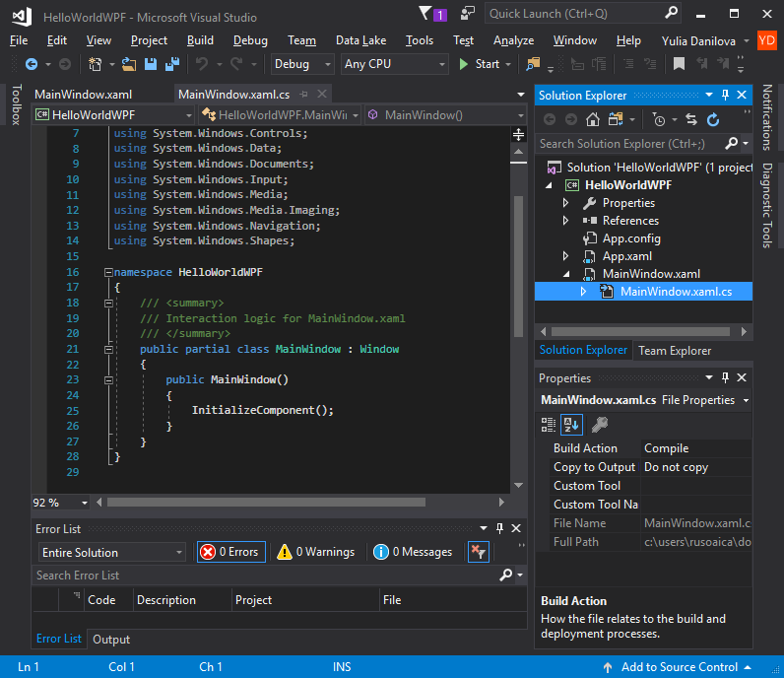The image size is (784, 678).
Task: Open the Notifications side tab
Action: coord(767,117)
